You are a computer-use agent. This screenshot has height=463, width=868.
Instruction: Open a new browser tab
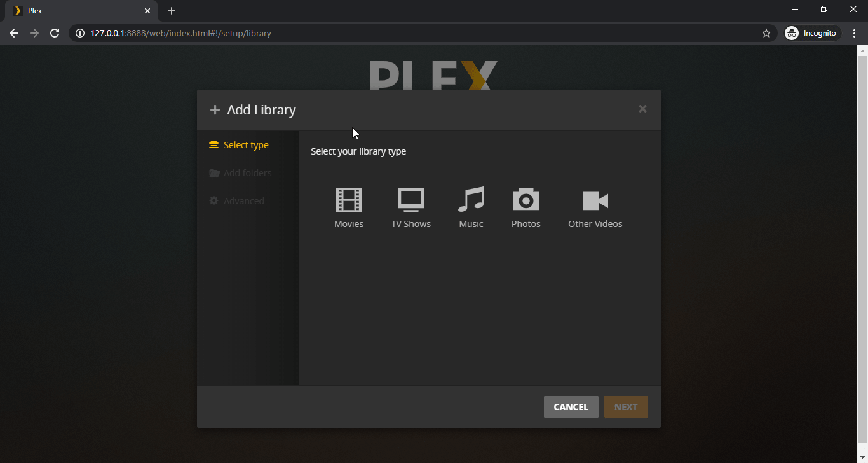click(172, 11)
